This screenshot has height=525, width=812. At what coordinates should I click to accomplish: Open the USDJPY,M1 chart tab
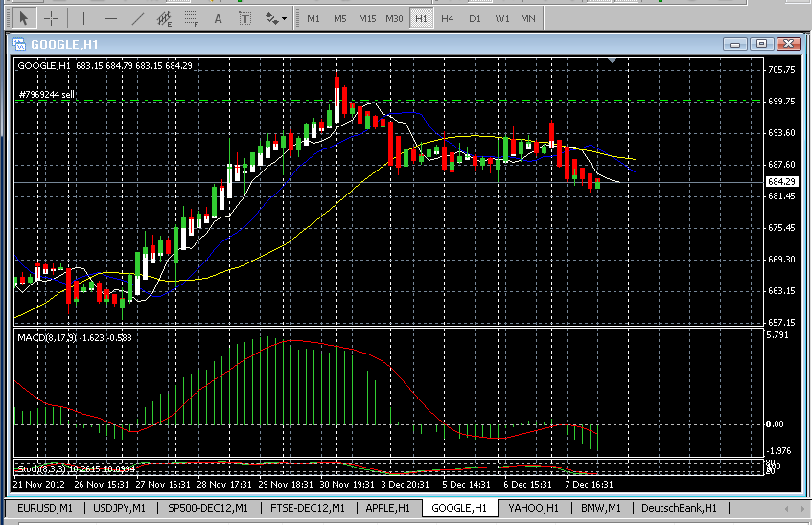119,508
